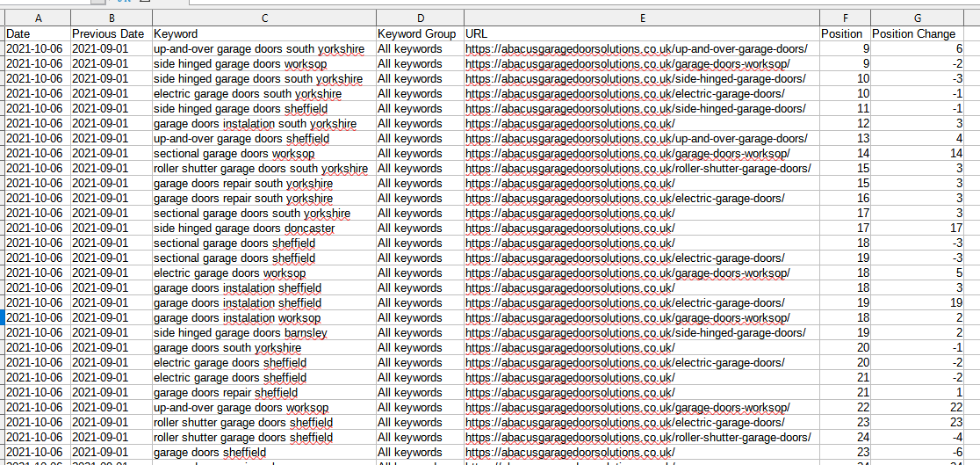Click position value 12 in column F

coord(845,124)
